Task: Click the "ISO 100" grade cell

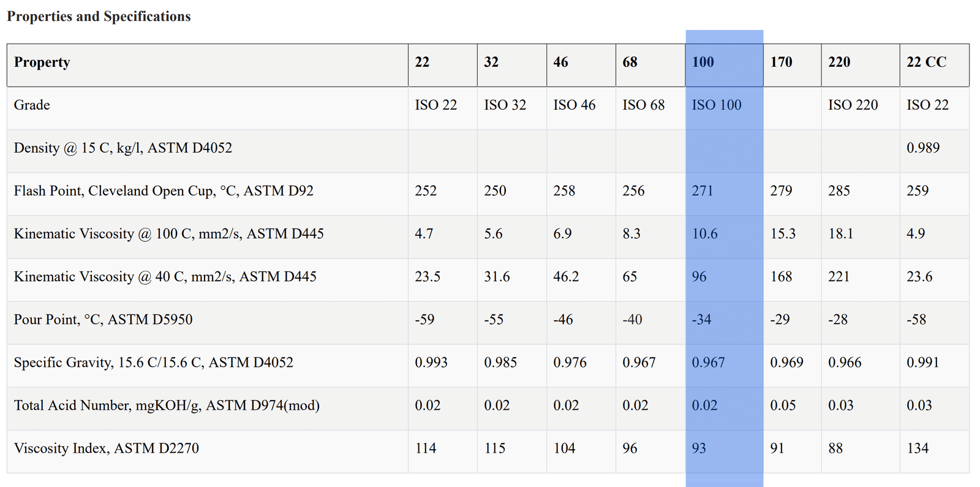Action: [716, 105]
